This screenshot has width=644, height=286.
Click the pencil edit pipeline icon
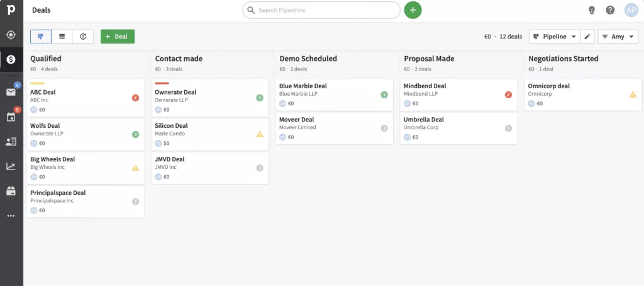587,37
